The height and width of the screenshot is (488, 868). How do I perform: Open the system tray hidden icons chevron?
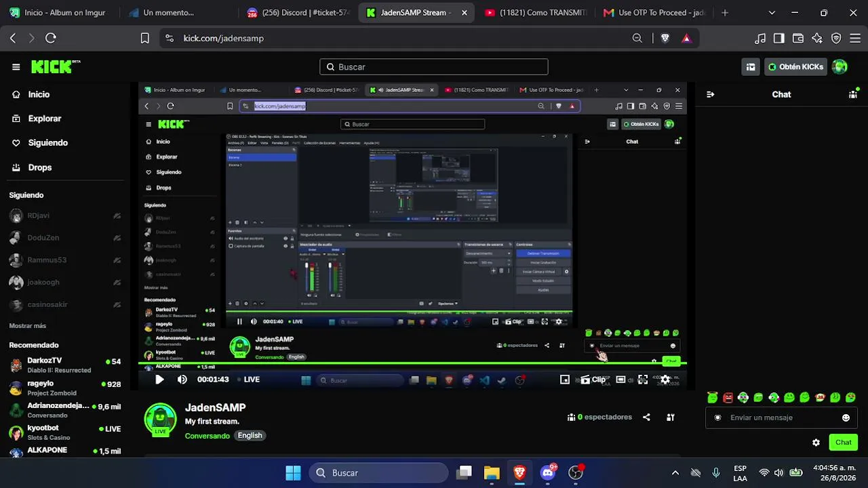[x=675, y=473]
